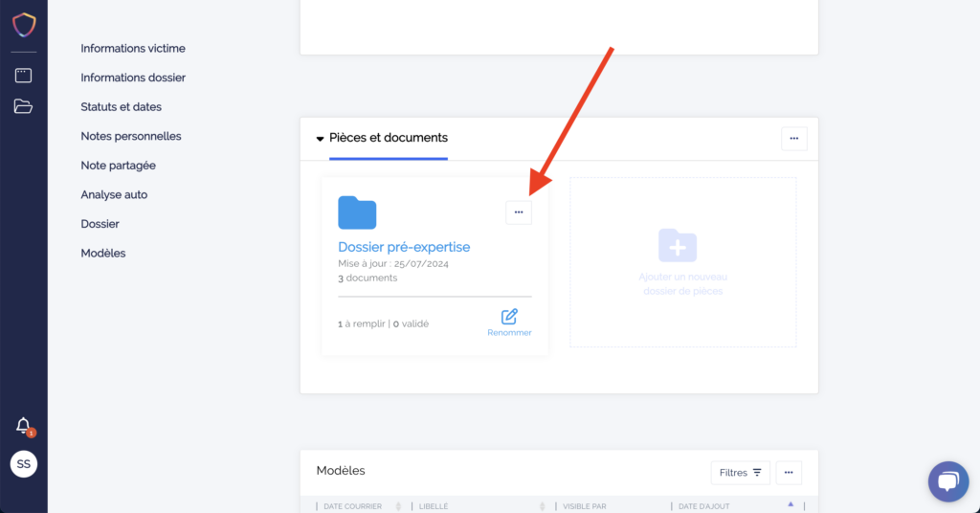
Task: Click the SS user avatar
Action: (x=23, y=464)
